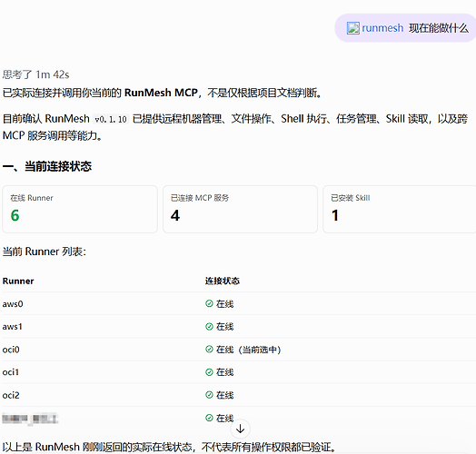The image size is (476, 454).
Task: Click the '在线' status for oci2
Action: (x=224, y=395)
